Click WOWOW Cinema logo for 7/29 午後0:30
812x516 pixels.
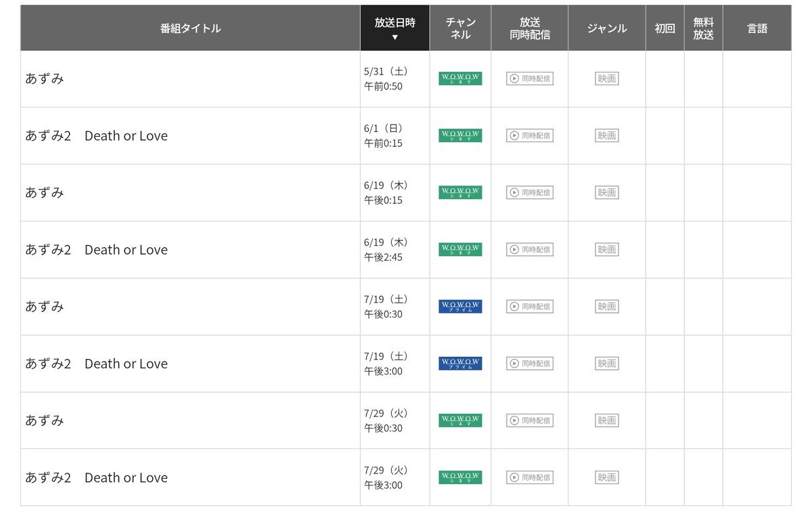click(x=460, y=421)
